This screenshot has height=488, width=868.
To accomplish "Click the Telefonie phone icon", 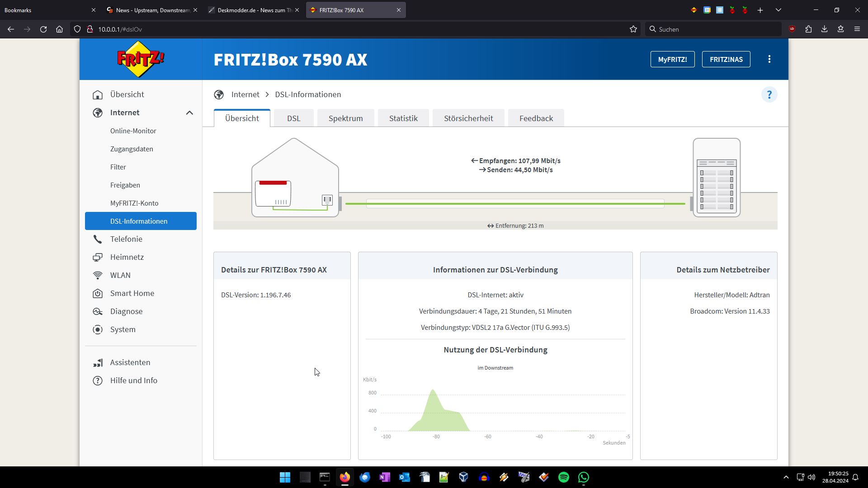I will [98, 239].
